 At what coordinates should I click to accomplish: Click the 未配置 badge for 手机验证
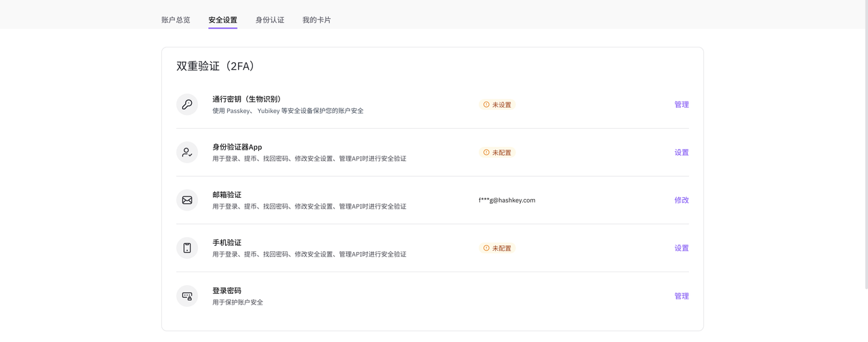[497, 249]
